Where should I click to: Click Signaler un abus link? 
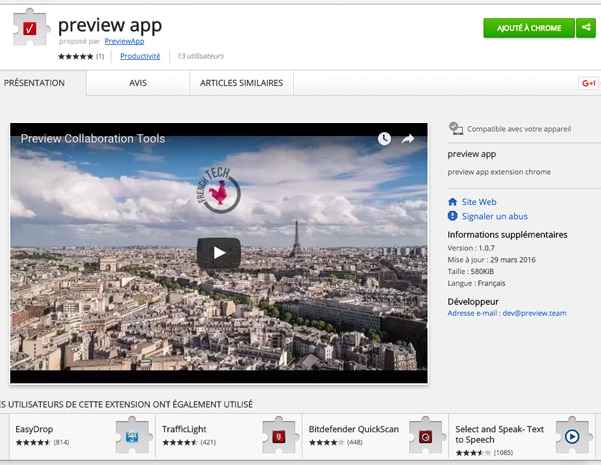(494, 216)
